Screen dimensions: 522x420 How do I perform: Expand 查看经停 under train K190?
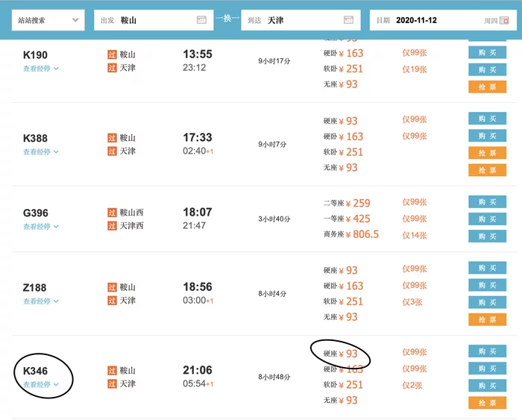(40, 69)
